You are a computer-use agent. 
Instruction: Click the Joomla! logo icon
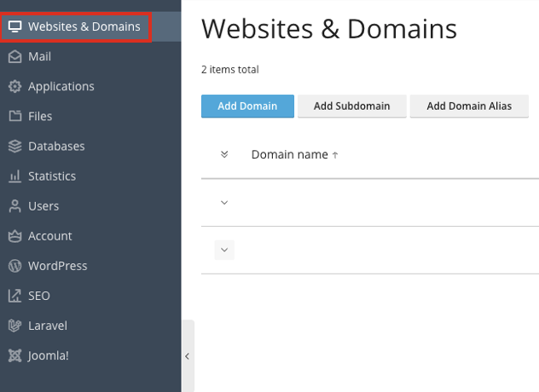[x=14, y=355]
